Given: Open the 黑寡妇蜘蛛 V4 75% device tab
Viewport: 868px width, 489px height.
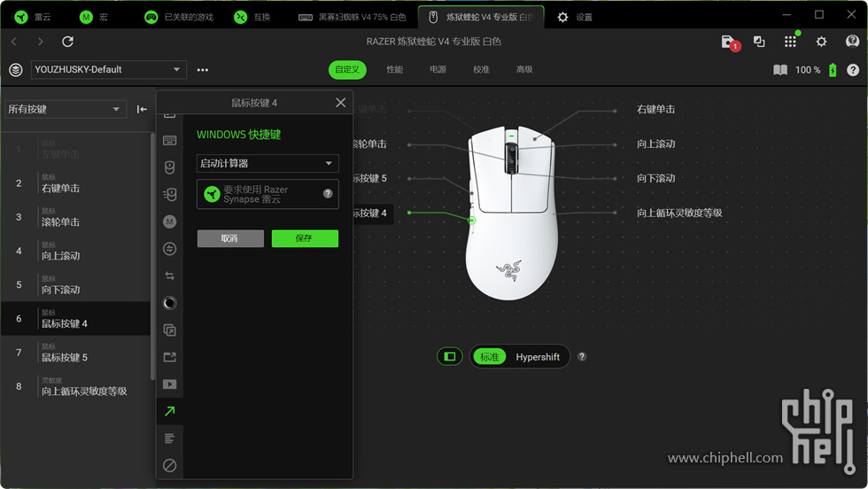Looking at the screenshot, I should 353,17.
